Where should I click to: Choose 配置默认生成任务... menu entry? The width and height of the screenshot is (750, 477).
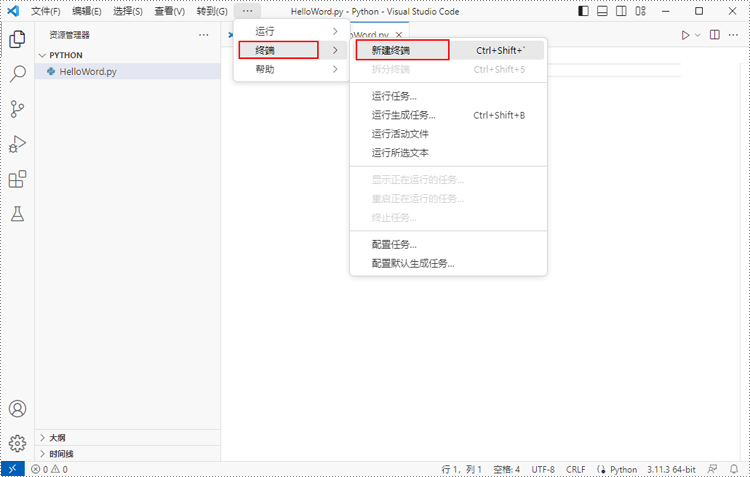(x=448, y=264)
